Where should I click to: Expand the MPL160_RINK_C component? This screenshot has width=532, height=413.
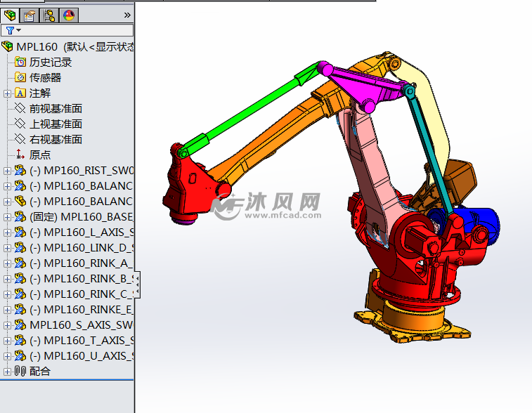click(7, 294)
